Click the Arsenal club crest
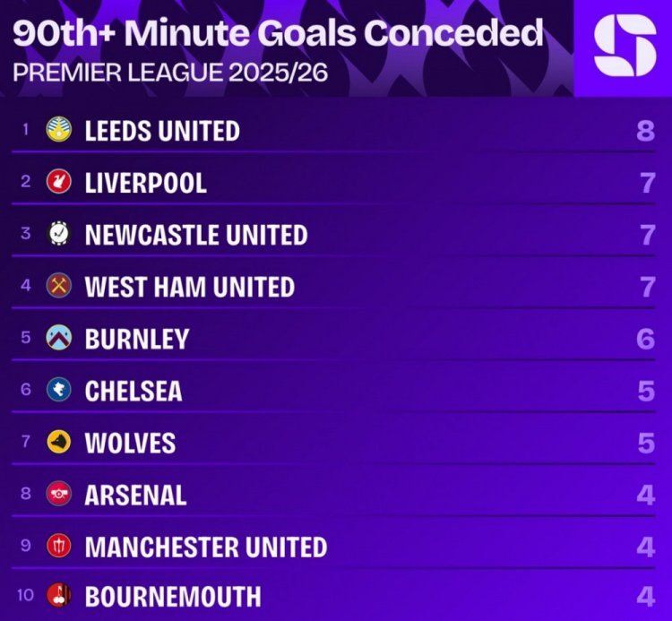The width and height of the screenshot is (672, 621). [x=59, y=494]
